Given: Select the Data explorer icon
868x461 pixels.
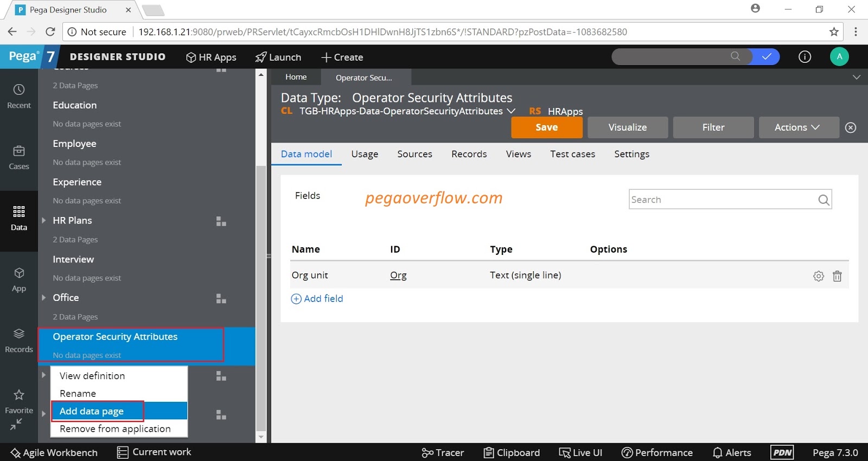Looking at the screenshot, I should tap(19, 212).
